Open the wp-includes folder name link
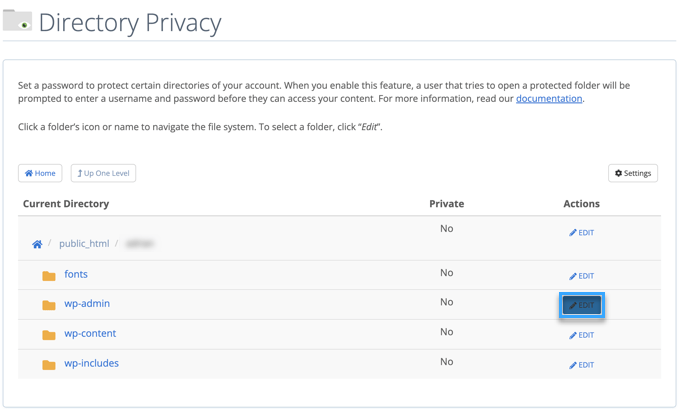Screen dimensions: 680x409 tap(91, 364)
